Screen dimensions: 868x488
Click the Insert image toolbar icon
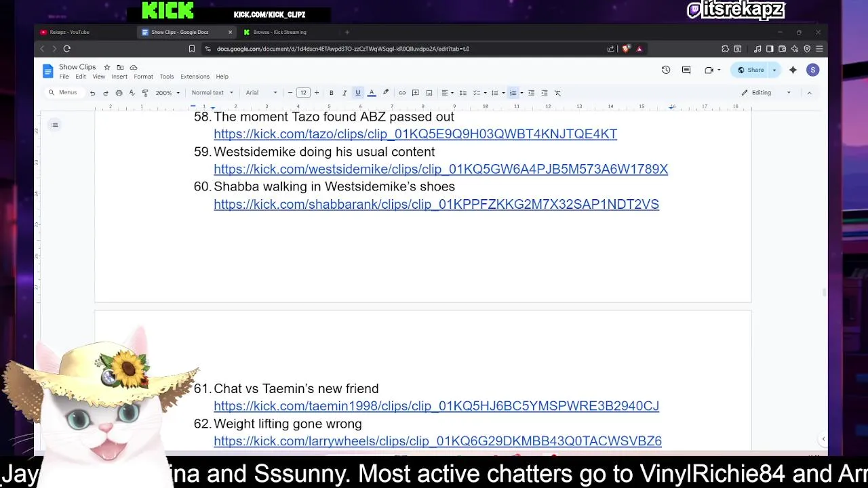429,93
